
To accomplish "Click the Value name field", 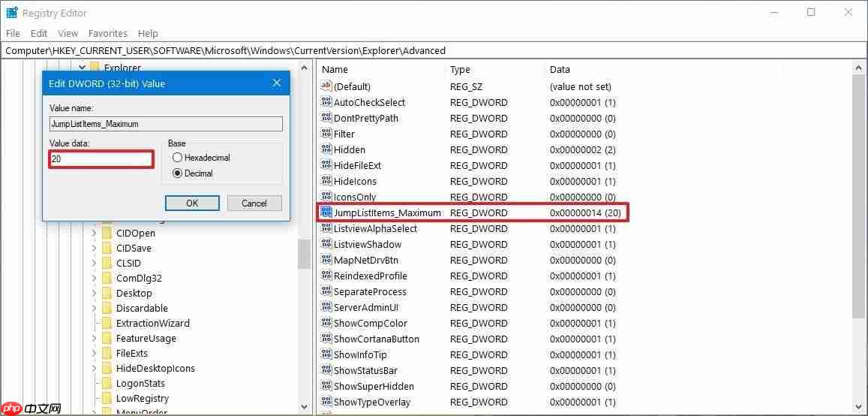I will (166, 124).
